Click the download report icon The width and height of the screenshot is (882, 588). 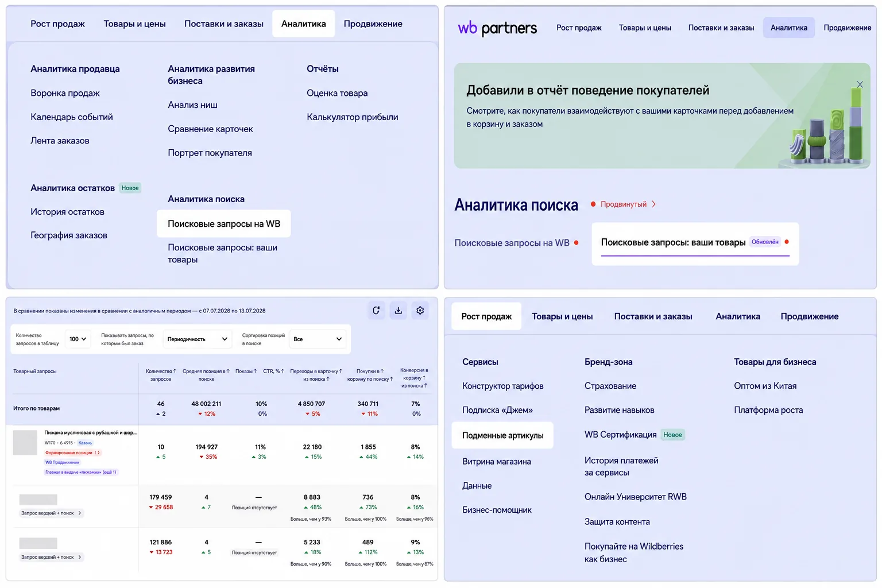pyautogui.click(x=398, y=311)
